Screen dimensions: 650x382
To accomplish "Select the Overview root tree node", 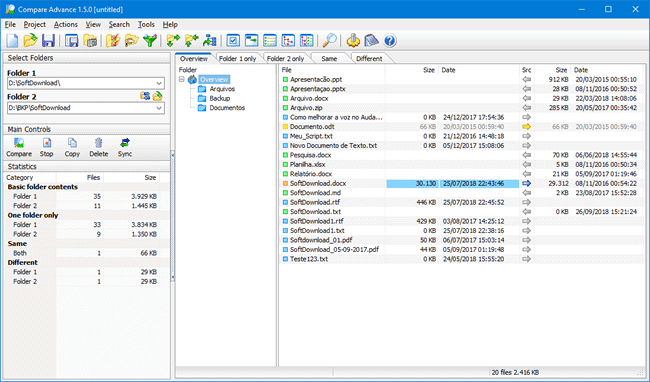I will [214, 79].
